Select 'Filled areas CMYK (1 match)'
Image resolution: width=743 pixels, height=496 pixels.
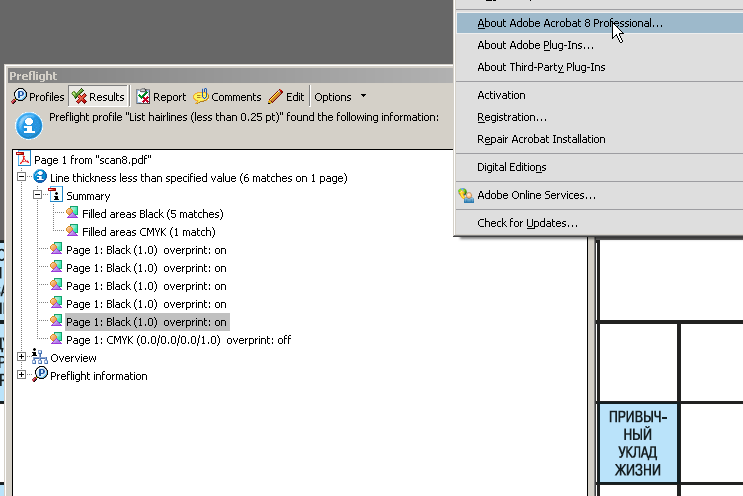tap(149, 232)
